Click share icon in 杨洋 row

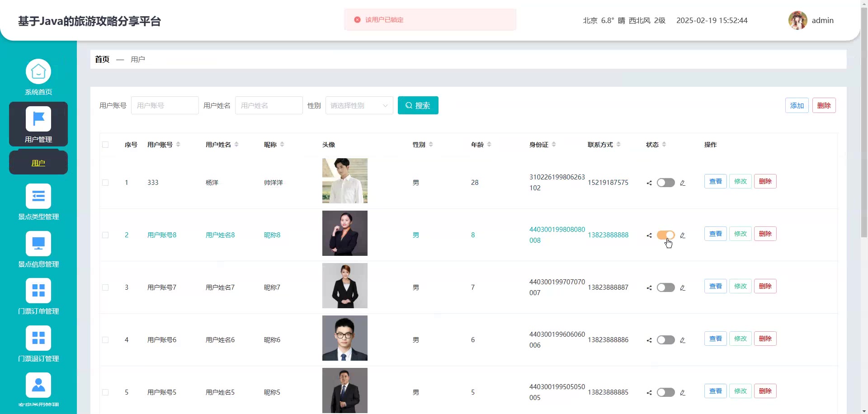click(x=649, y=183)
